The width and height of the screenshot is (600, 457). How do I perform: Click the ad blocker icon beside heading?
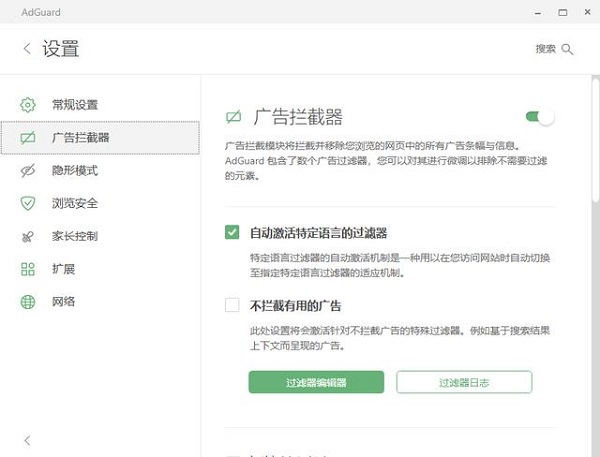click(x=233, y=117)
